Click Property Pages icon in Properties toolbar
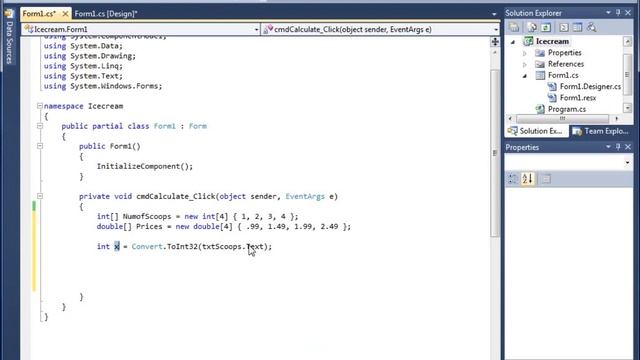 click(x=546, y=178)
